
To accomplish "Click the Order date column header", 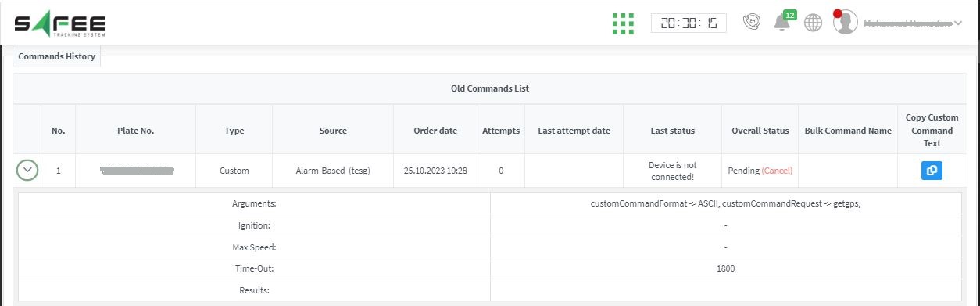I will [x=435, y=131].
